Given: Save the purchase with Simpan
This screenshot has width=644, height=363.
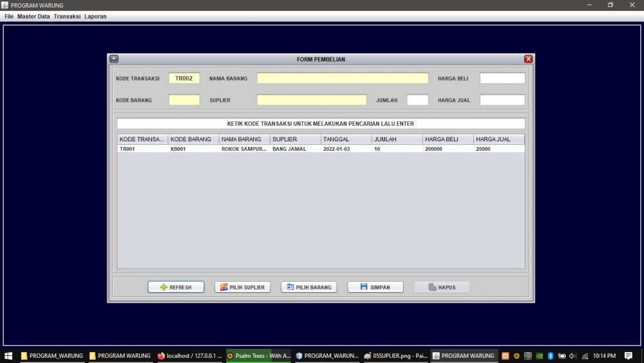Looking at the screenshot, I should (375, 288).
